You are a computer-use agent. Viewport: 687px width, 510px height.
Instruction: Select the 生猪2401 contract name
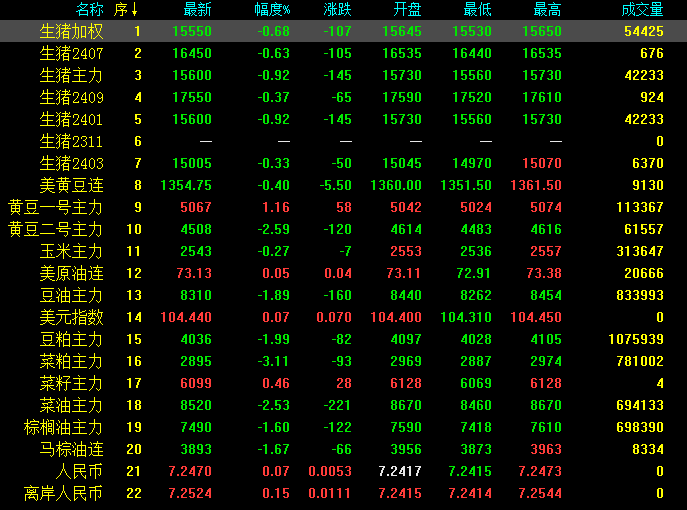click(x=71, y=119)
